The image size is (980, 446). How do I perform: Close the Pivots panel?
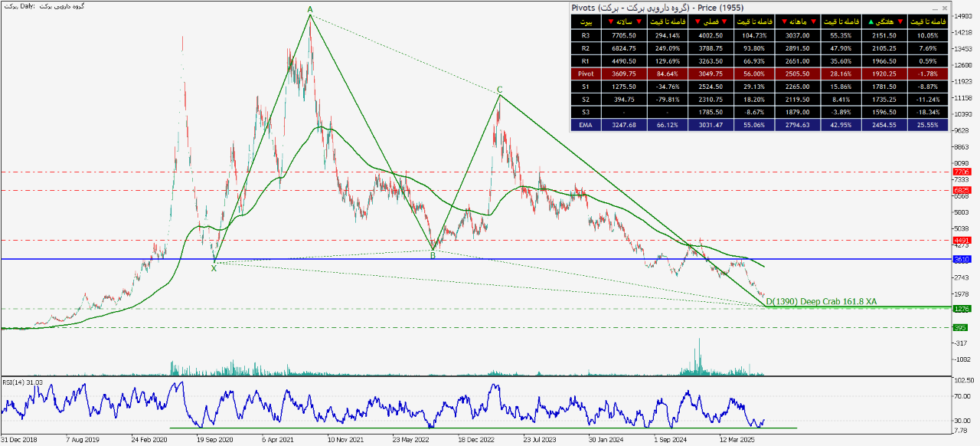(x=944, y=8)
